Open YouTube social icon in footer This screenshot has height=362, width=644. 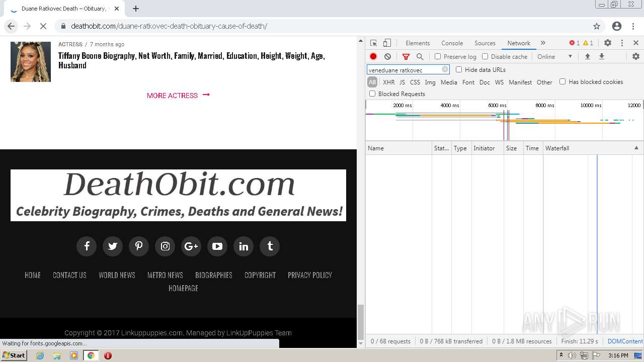[x=217, y=246]
